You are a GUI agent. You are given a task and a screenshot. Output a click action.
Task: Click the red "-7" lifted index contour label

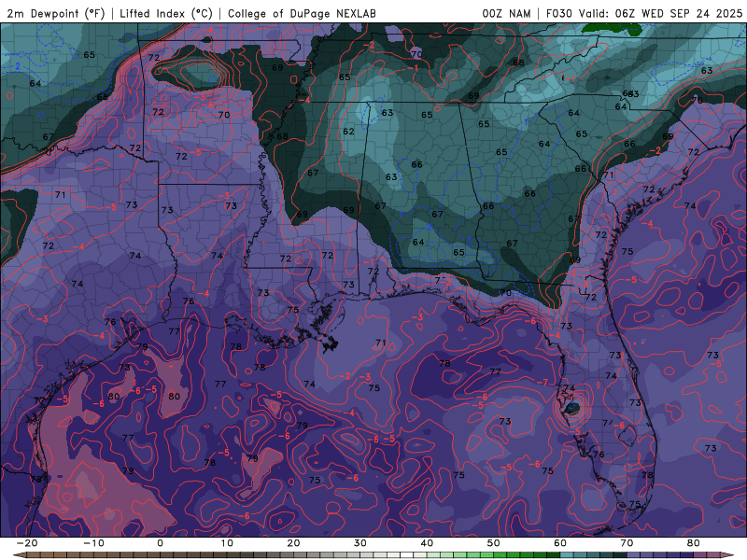[x=543, y=383]
